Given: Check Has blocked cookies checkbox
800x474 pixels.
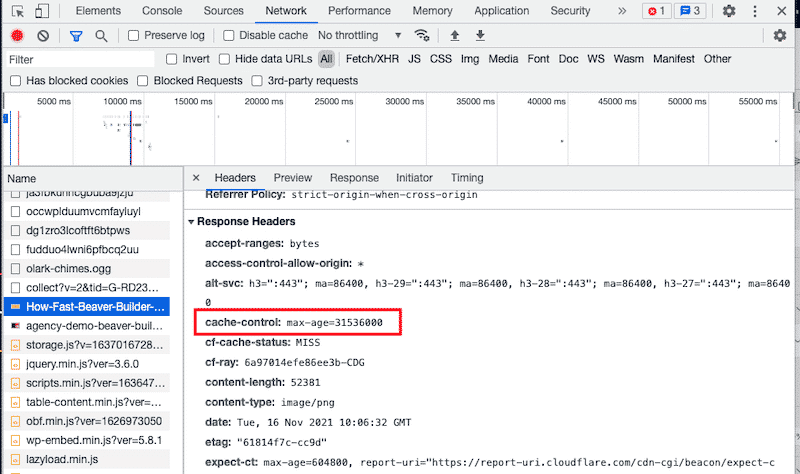Looking at the screenshot, I should pos(16,81).
